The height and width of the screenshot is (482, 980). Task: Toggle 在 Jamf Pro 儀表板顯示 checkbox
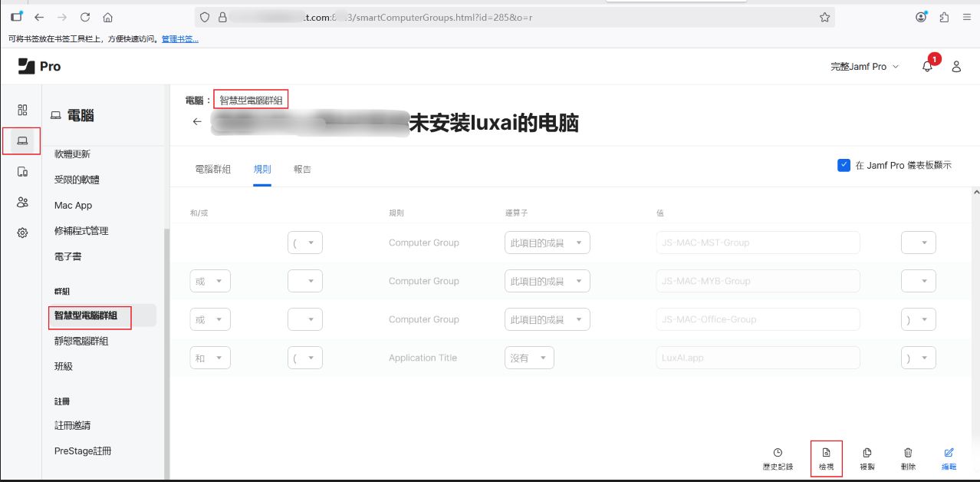(844, 165)
